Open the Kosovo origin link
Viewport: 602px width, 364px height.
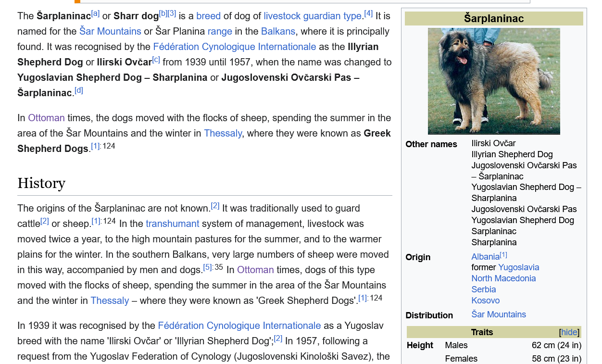486,301
